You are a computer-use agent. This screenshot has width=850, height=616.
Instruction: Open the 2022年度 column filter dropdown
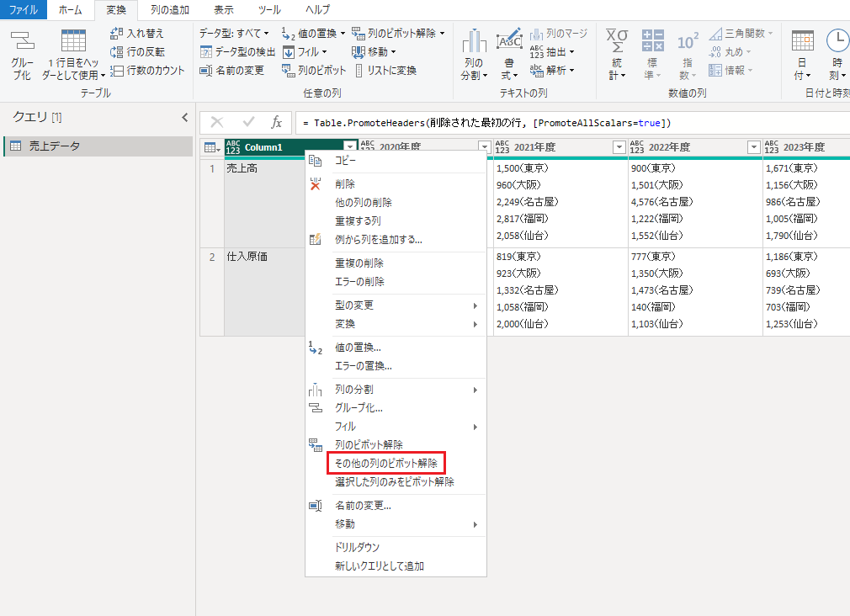tap(753, 147)
